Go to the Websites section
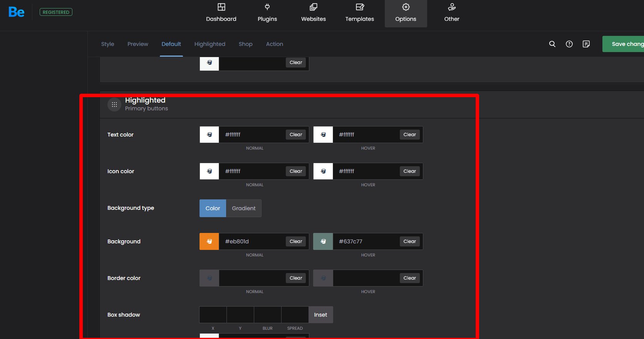644x339 pixels. 314,13
